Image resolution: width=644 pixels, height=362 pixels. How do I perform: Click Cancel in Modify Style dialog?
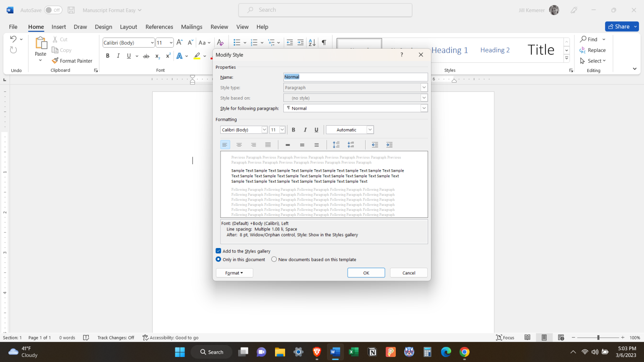click(409, 273)
